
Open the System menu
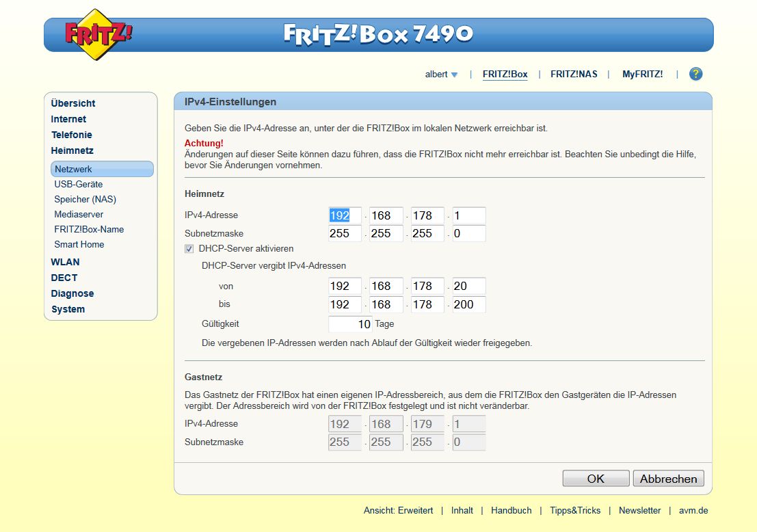68,309
